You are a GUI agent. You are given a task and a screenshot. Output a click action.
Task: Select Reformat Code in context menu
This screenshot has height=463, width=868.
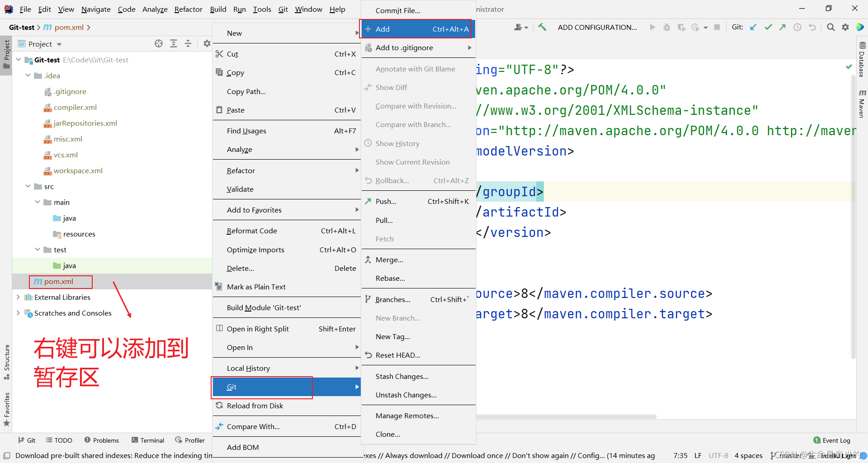coord(287,231)
